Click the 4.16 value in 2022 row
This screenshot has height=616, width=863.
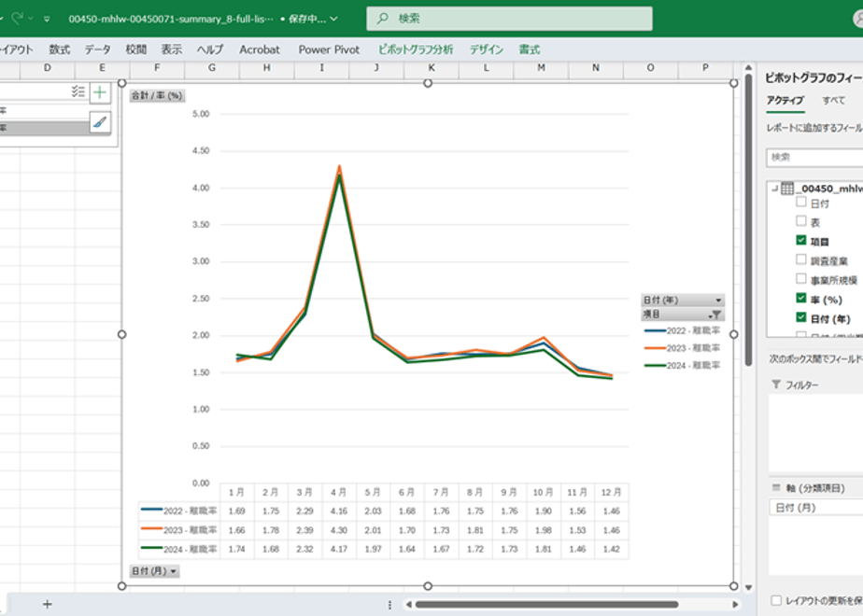(338, 511)
